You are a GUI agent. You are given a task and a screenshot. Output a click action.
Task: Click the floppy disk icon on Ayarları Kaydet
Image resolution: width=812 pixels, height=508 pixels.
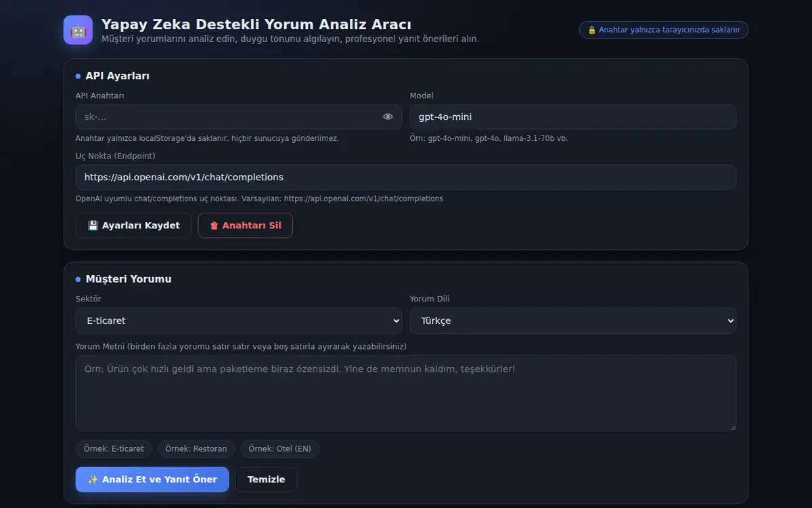click(93, 226)
